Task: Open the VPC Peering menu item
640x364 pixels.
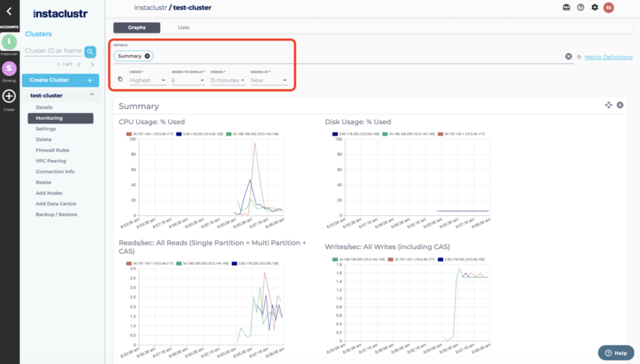Action: point(51,161)
